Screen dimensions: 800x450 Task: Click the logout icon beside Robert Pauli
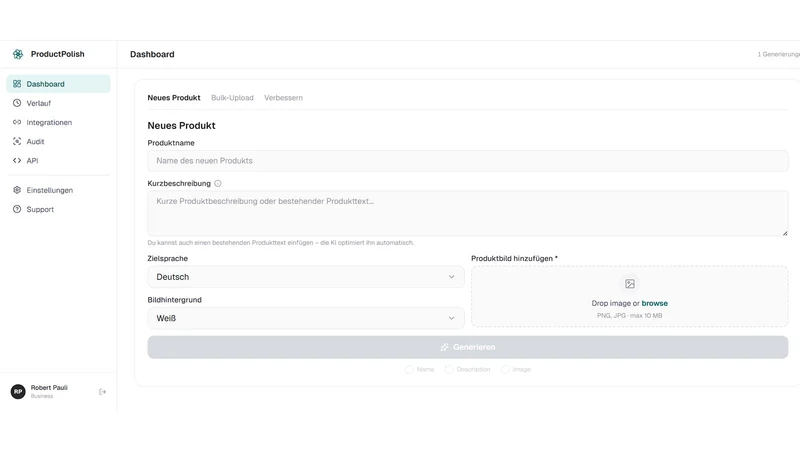[103, 392]
